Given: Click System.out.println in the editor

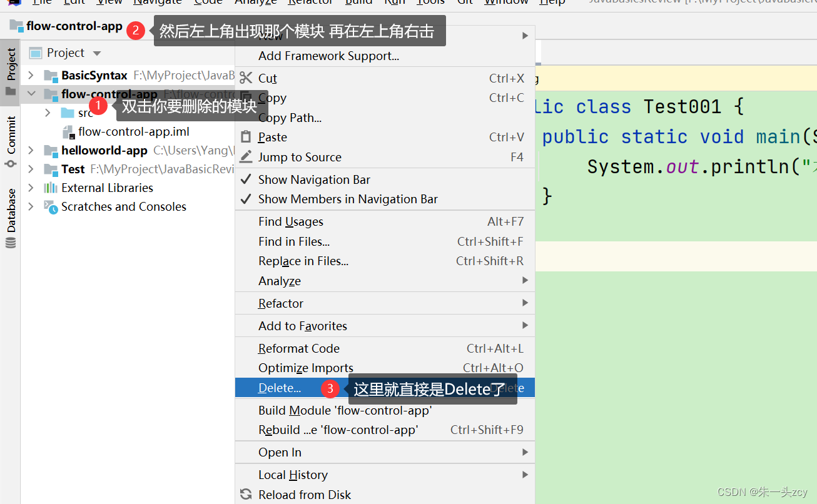Looking at the screenshot, I should (687, 167).
